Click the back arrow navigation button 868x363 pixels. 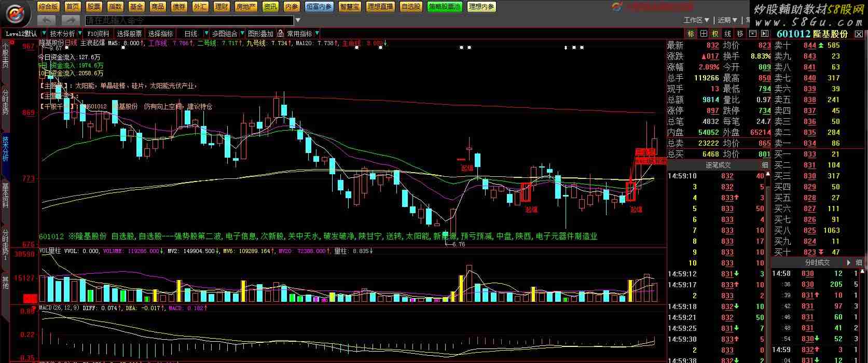click(47, 20)
